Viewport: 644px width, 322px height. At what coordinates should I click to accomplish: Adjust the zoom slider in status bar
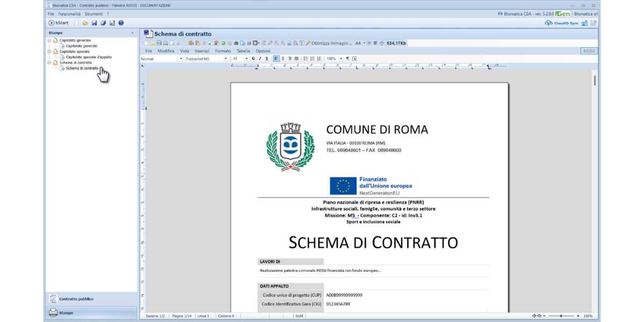[x=561, y=316]
